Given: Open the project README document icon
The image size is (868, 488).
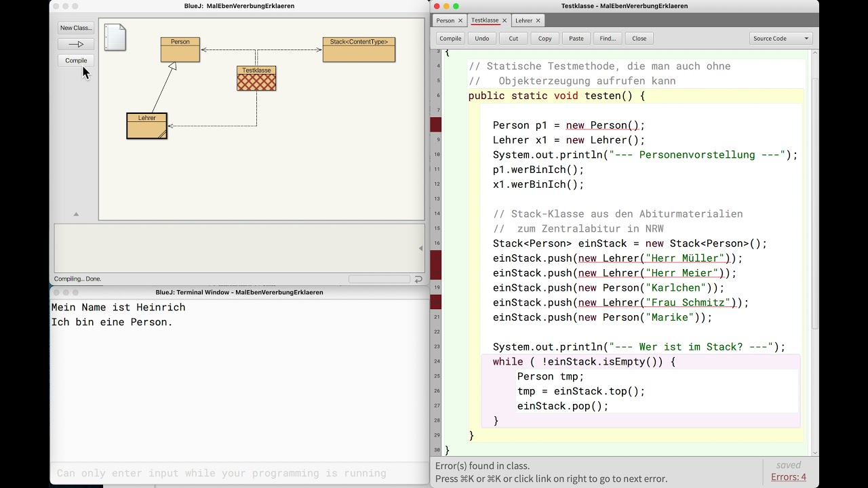Looking at the screenshot, I should (x=115, y=37).
